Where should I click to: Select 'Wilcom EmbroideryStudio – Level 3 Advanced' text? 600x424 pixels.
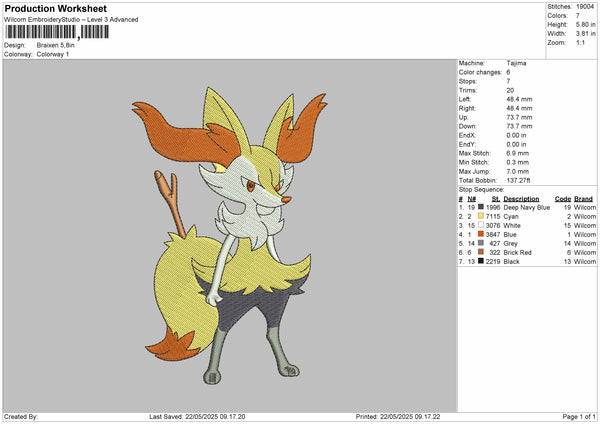click(71, 20)
